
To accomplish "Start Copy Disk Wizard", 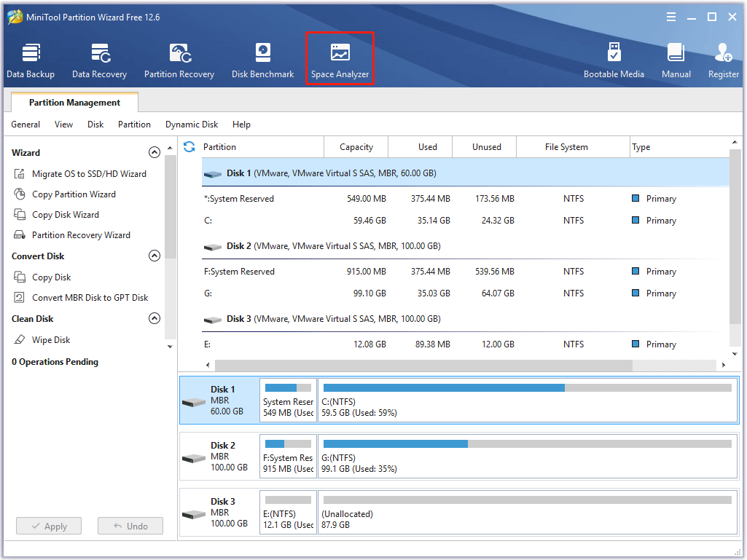I will tap(66, 215).
